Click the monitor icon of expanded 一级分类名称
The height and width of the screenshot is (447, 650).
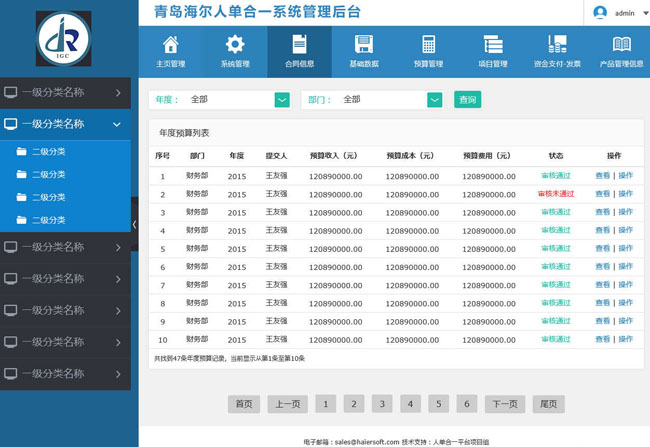(x=11, y=124)
